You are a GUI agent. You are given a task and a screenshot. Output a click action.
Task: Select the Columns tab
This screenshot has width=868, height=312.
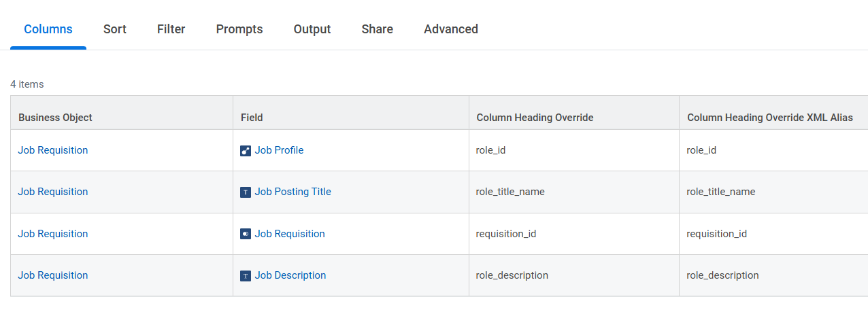48,29
